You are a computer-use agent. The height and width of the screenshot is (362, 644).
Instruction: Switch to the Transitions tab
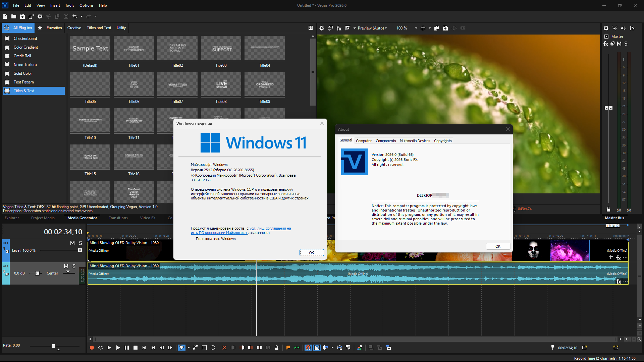coord(118,218)
